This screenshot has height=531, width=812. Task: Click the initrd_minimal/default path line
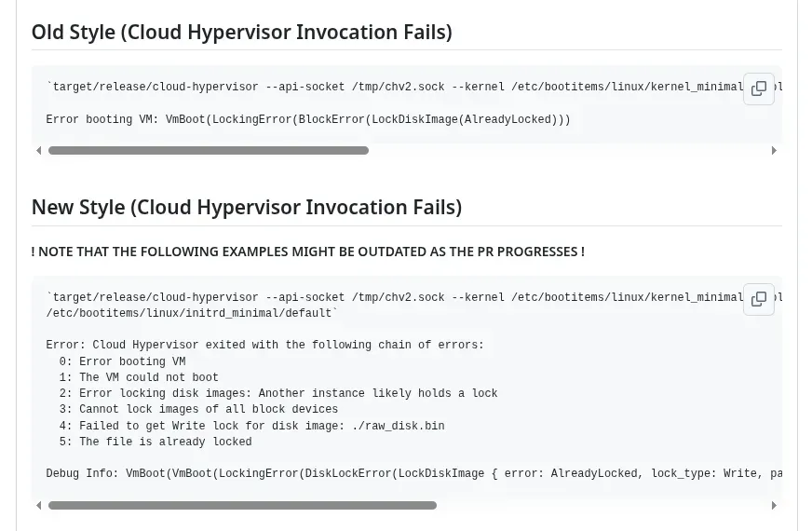(192, 313)
